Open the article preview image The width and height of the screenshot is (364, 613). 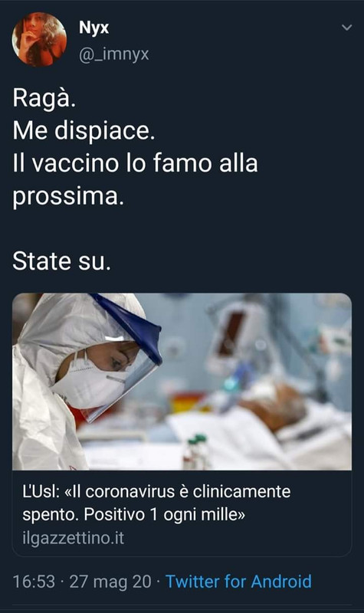click(x=182, y=382)
